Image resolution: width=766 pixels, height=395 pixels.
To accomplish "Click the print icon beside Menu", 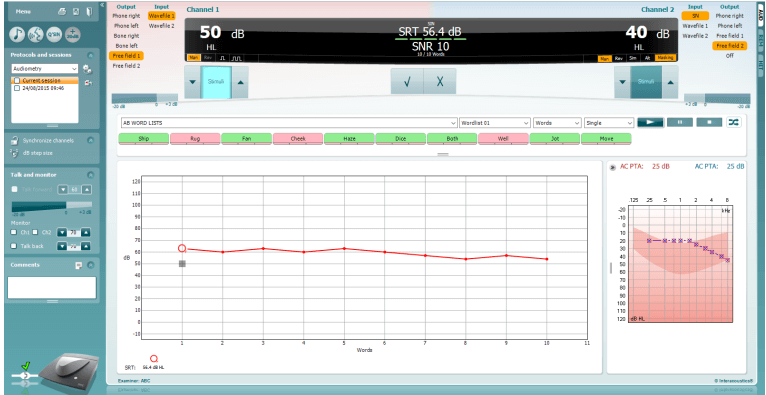I will [x=62, y=11].
